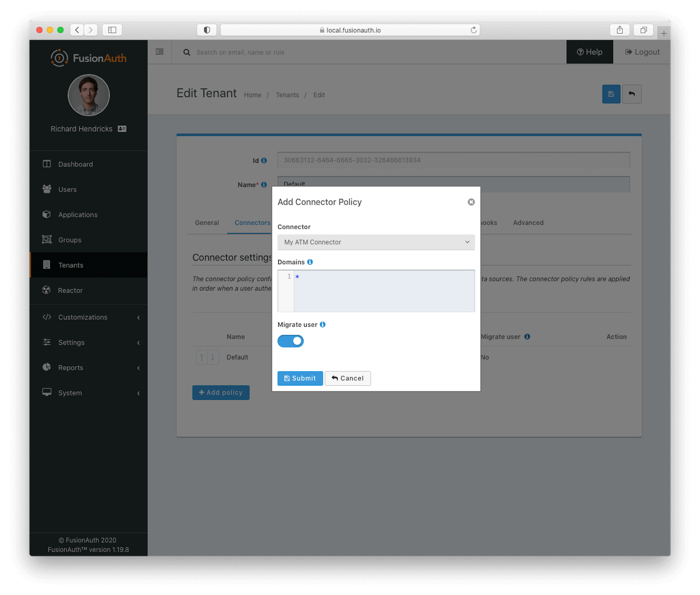Open the Dashboard section
The image size is (700, 595).
[x=75, y=164]
